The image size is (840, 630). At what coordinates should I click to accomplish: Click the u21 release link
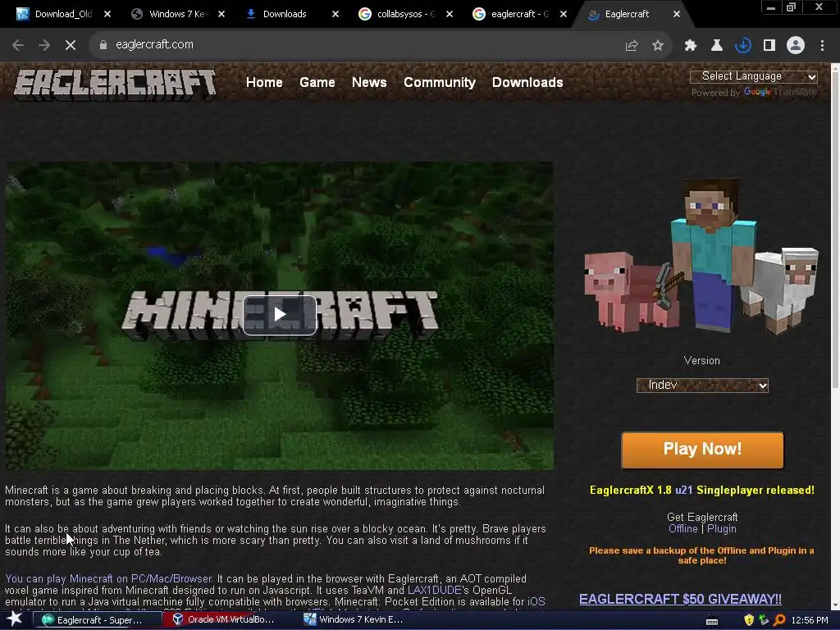[x=683, y=491]
